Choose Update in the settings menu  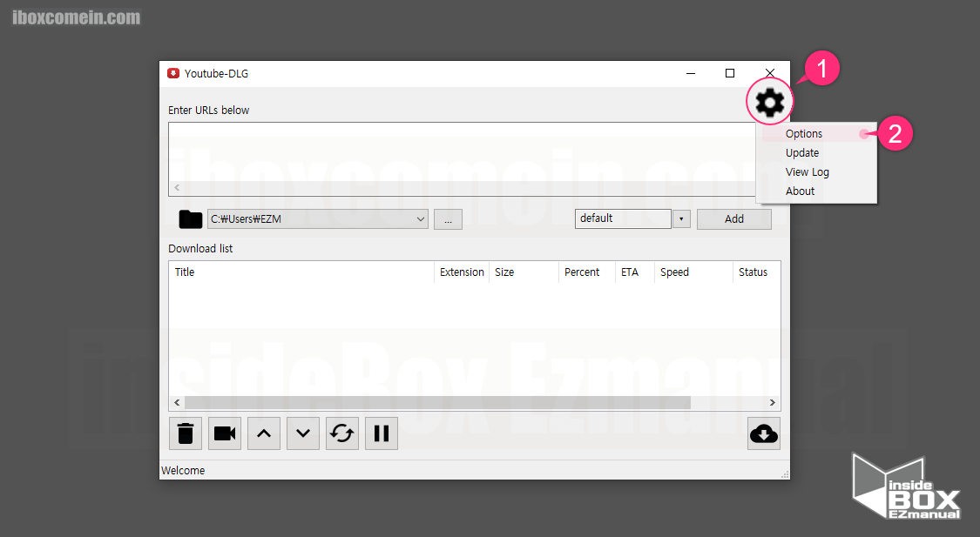pos(802,153)
